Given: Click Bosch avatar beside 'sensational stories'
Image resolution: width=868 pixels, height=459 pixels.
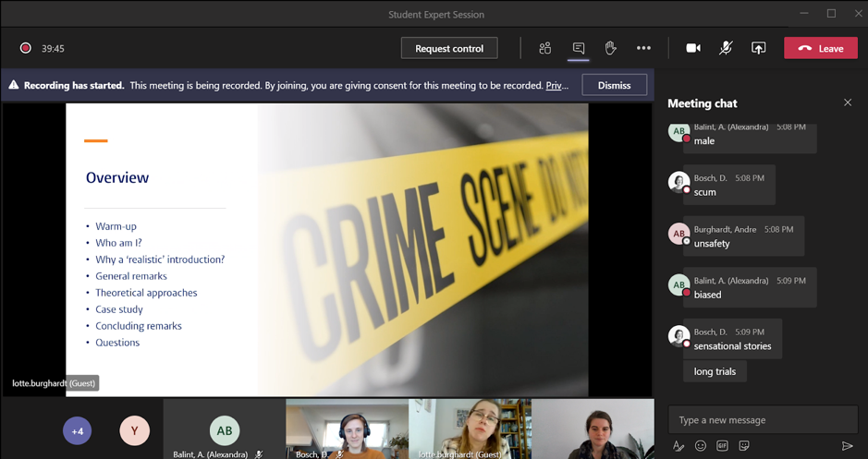Looking at the screenshot, I should tap(679, 336).
